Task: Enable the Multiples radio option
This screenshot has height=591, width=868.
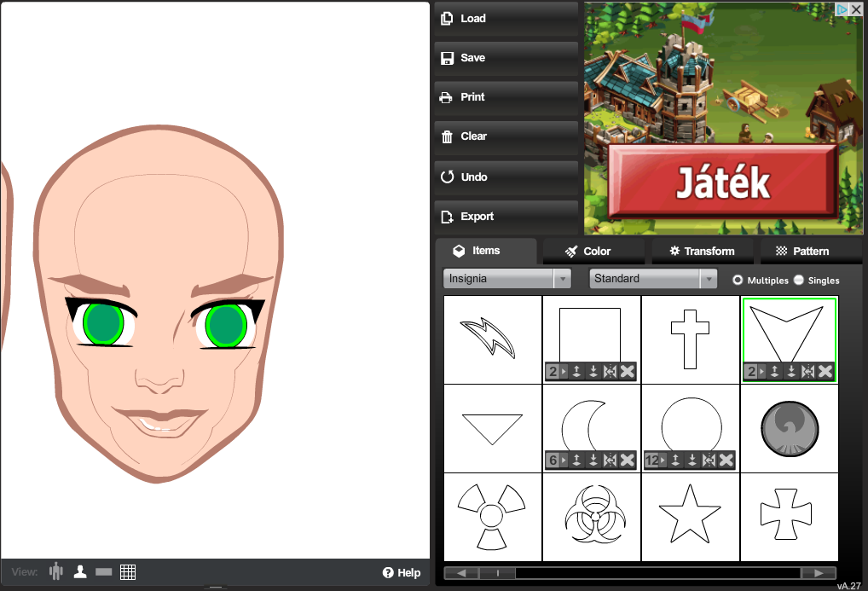Action: click(738, 280)
